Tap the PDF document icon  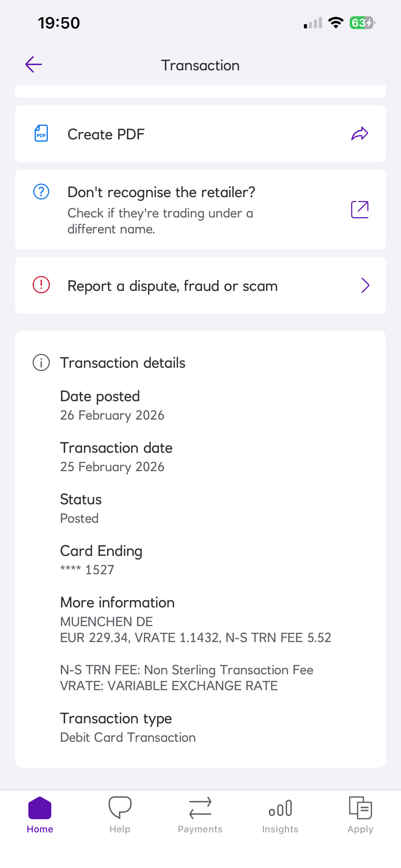point(41,133)
